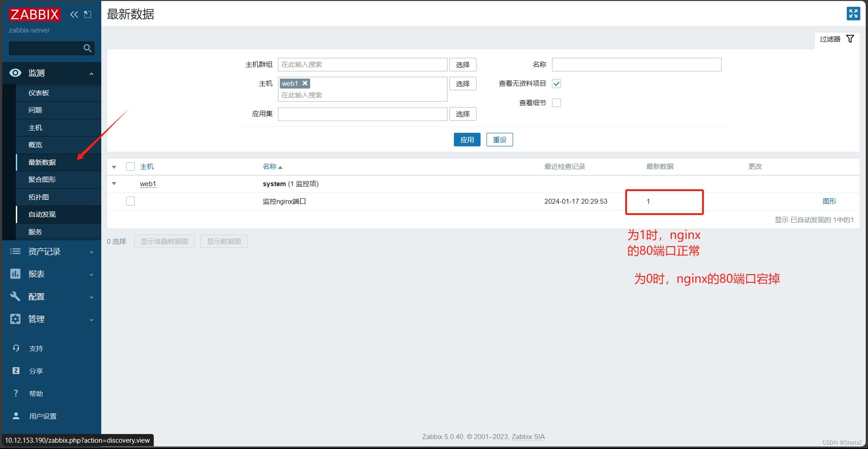Select 最新数据 in the sidebar

(58, 162)
